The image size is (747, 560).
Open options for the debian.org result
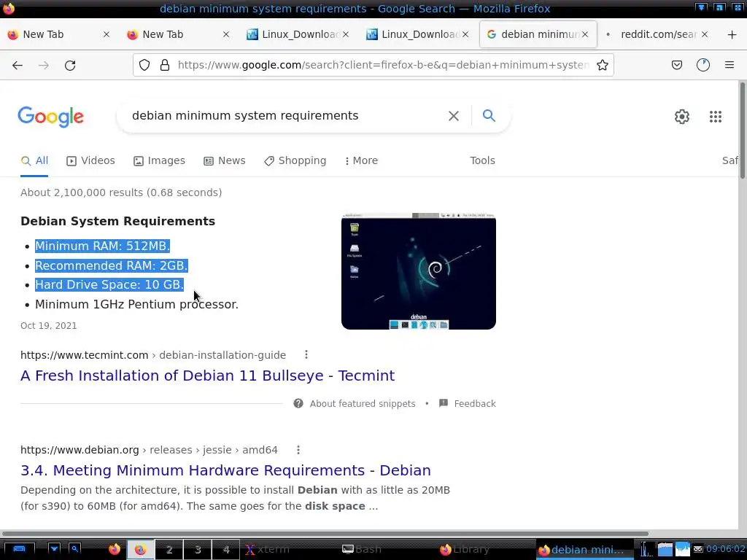298,449
